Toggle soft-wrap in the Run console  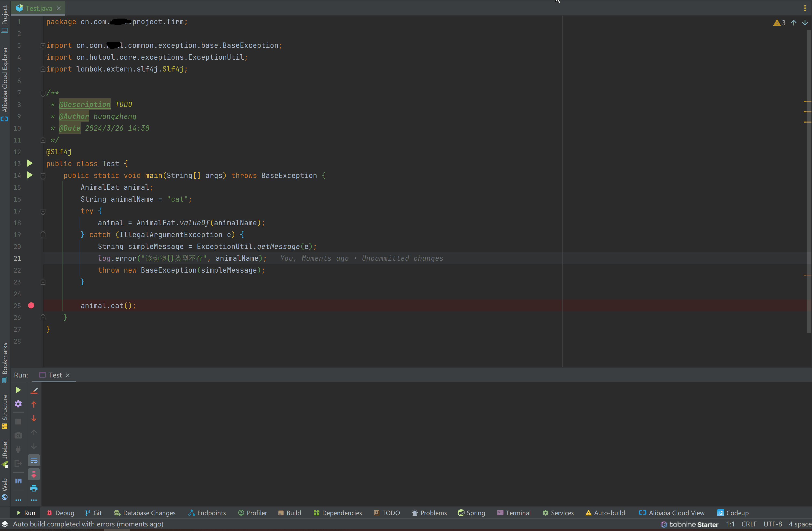(34, 460)
